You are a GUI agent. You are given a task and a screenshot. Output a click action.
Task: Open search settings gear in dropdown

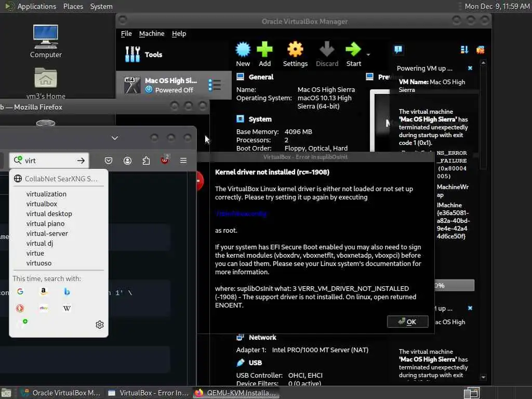tap(99, 325)
